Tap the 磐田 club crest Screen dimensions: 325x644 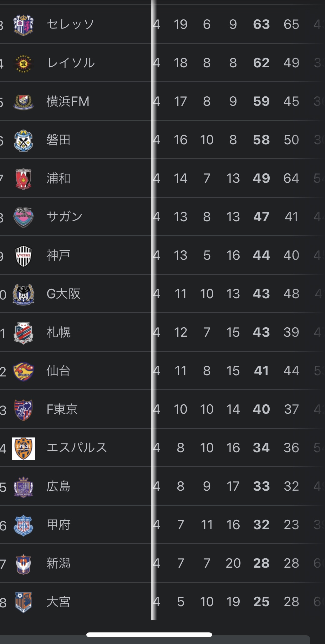[x=23, y=140]
